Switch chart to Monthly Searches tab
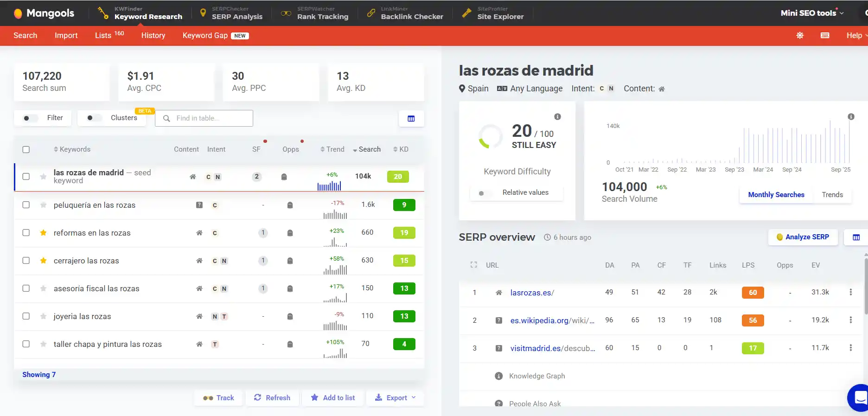This screenshot has height=416, width=868. [x=776, y=195]
